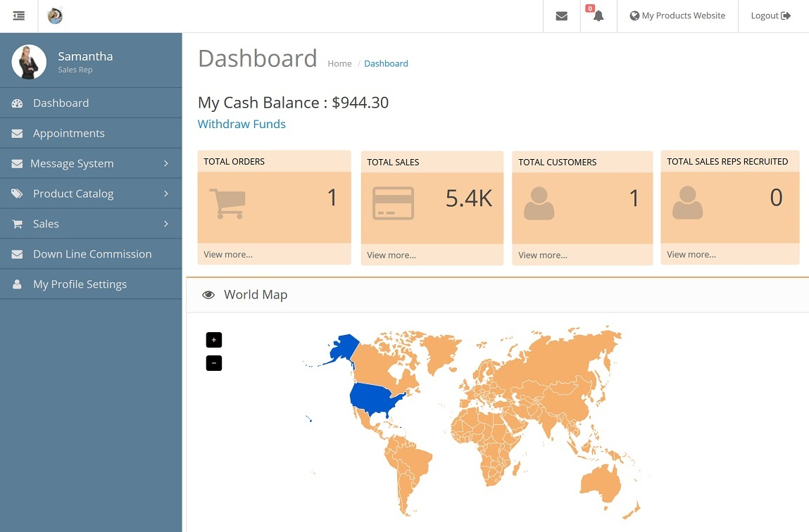Click the eye icon beside World Map
Image resolution: width=809 pixels, height=532 pixels.
pos(208,294)
